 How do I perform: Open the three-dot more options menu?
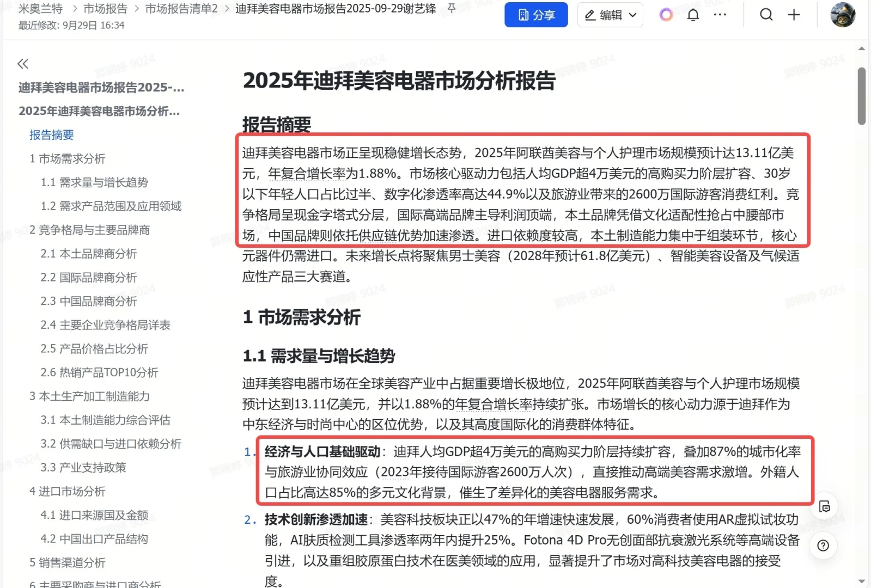pos(720,15)
